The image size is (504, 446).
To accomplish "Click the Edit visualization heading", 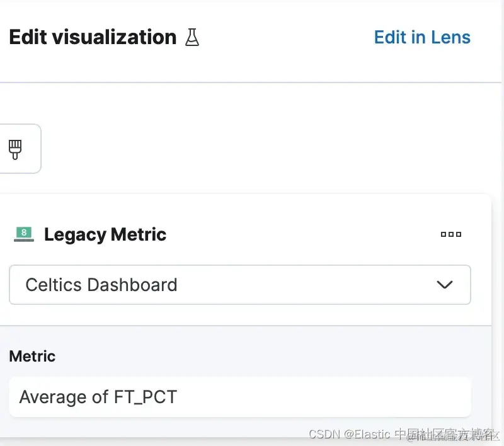I will [93, 38].
